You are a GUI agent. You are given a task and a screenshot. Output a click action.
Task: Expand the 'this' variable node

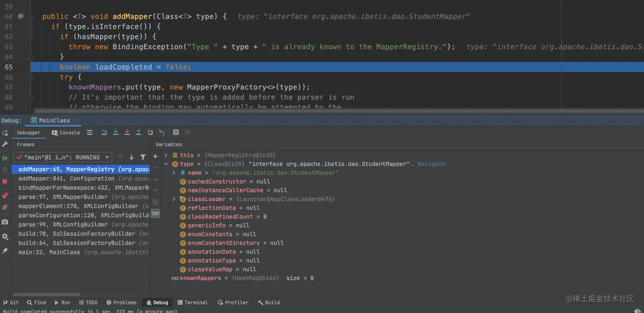click(166, 155)
